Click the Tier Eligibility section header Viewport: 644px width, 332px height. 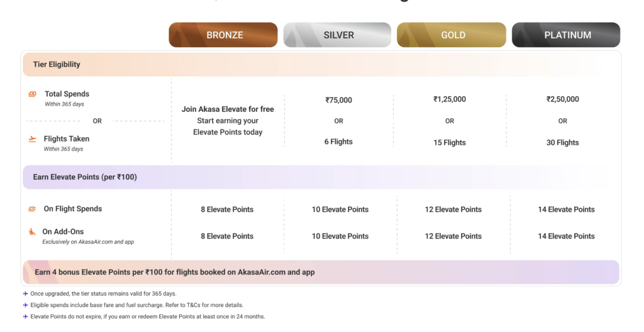321,65
